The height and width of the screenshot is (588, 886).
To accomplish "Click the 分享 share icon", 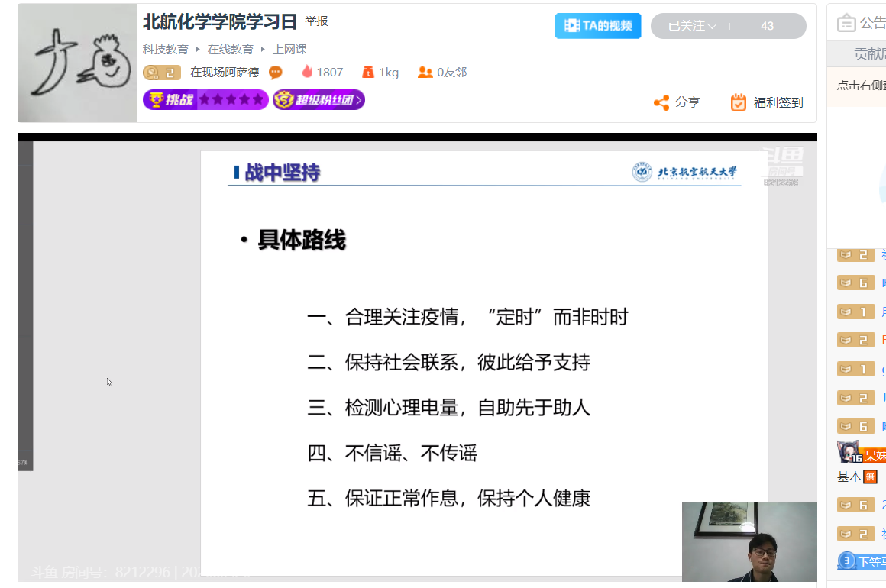I will (661, 102).
